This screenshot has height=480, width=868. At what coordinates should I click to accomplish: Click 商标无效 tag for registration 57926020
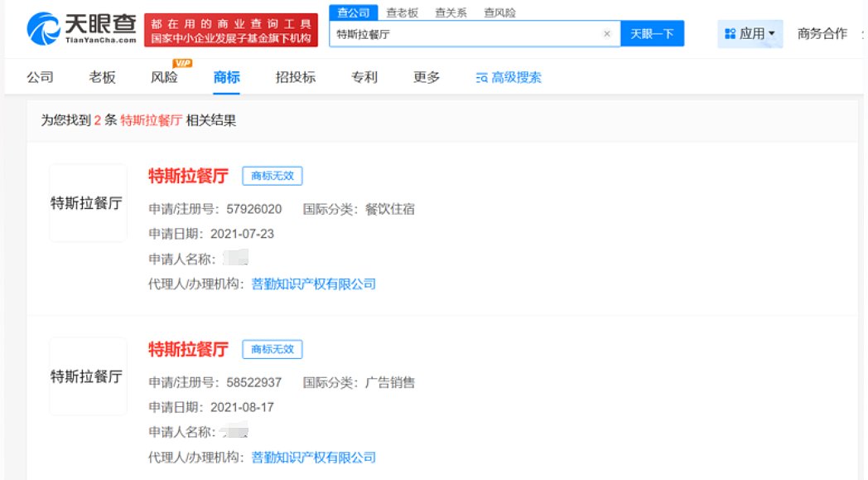click(272, 176)
